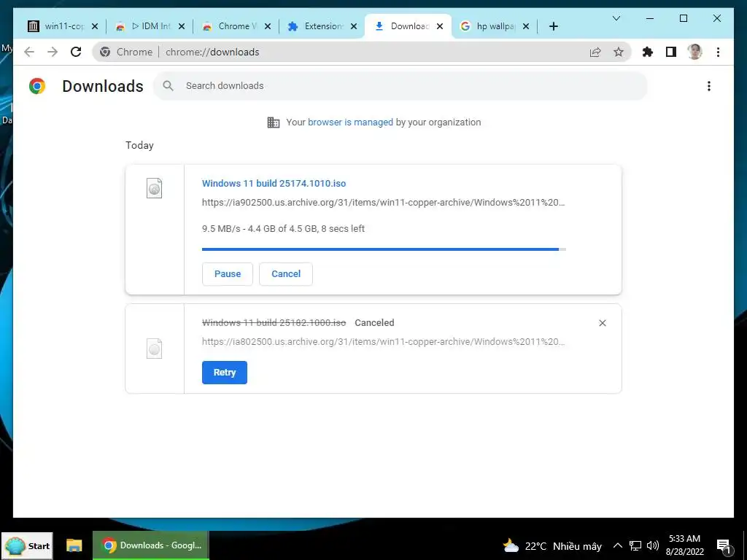
Task: Open the notification center icon
Action: tap(724, 546)
